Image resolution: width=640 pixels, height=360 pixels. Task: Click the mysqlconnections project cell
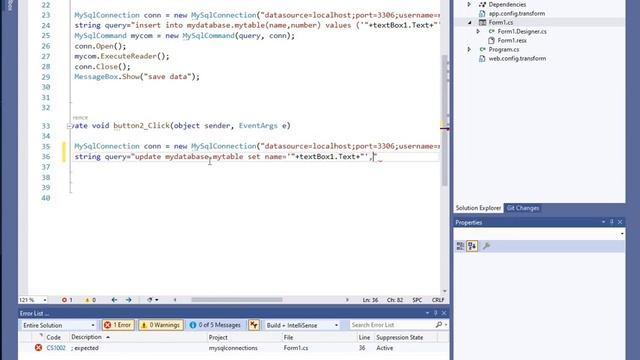click(x=233, y=348)
